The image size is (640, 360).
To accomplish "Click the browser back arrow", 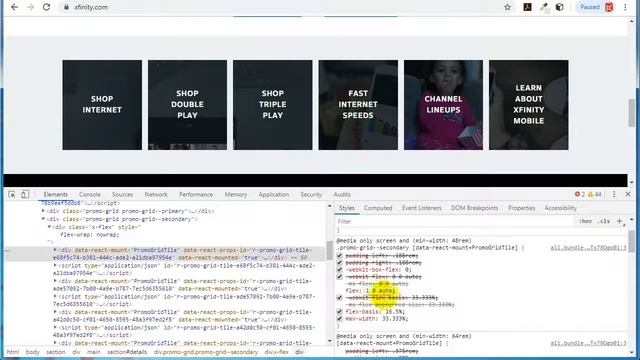I will (x=14, y=7).
